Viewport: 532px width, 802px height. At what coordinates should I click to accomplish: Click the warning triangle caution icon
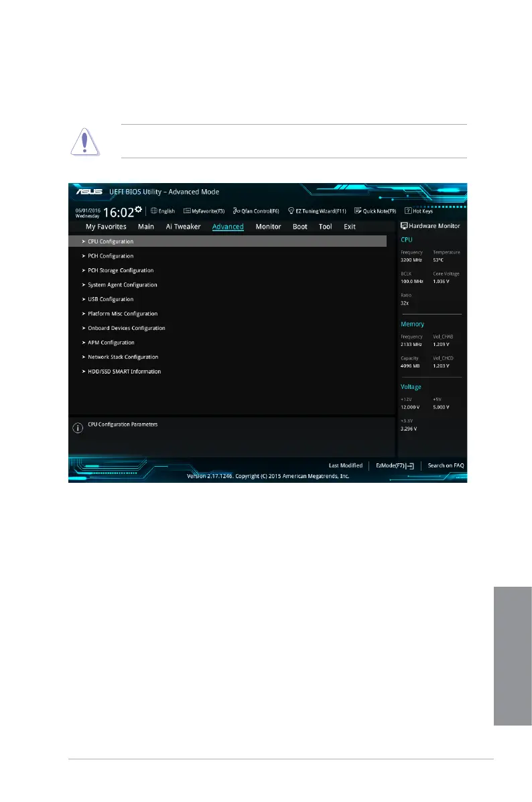(x=85, y=141)
